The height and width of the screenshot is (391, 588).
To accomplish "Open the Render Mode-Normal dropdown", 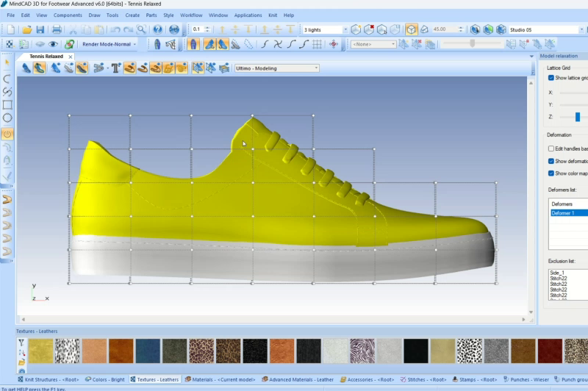I will pos(109,44).
